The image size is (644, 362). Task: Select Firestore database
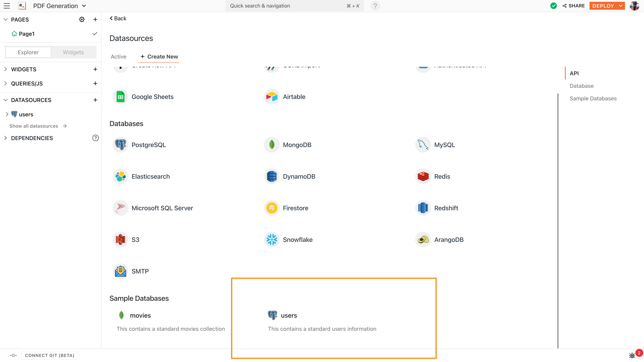286,208
